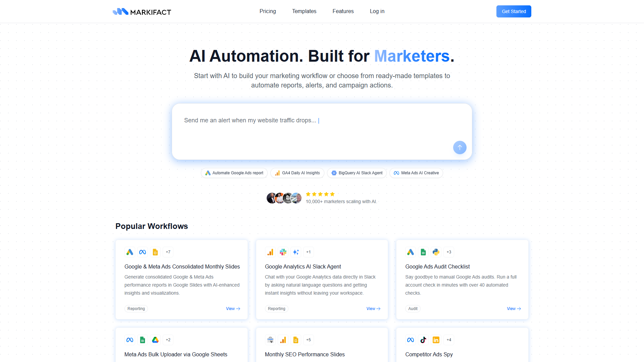644x362 pixels.
Task: Click Google Ads icon in Consolidated Monthly Slides card
Action: [130, 252]
